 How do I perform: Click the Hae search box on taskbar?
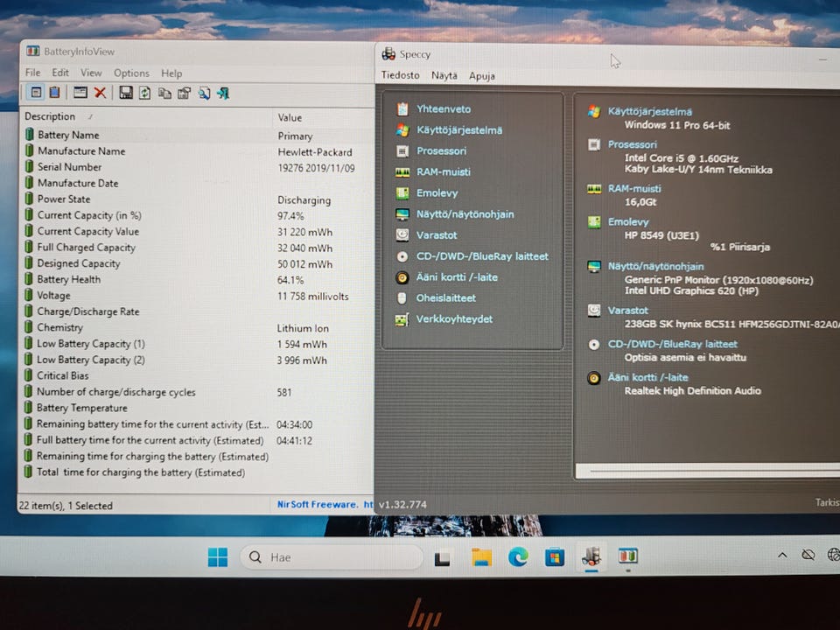[x=331, y=557]
